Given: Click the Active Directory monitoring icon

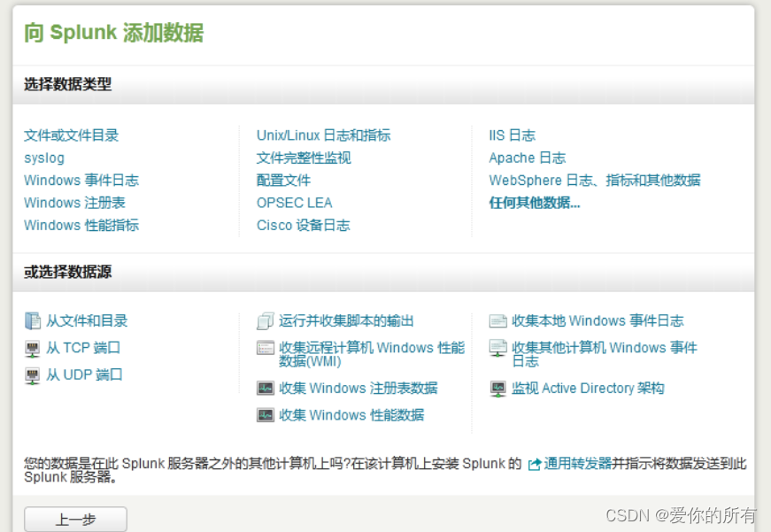Looking at the screenshot, I should pos(497,387).
